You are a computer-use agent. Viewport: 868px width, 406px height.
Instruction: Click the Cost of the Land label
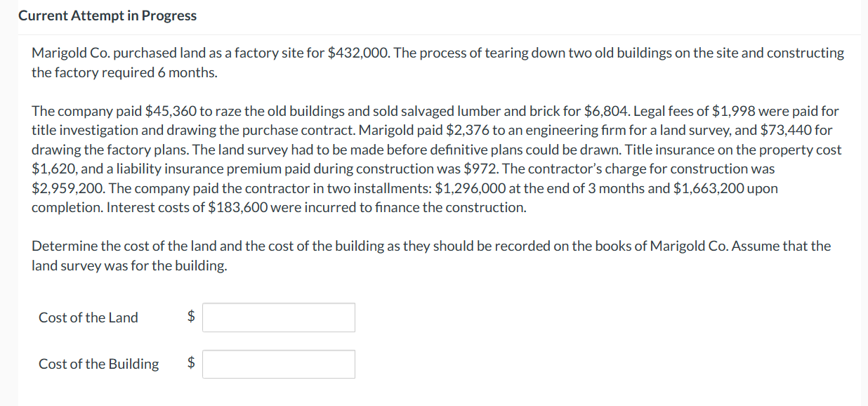[88, 317]
